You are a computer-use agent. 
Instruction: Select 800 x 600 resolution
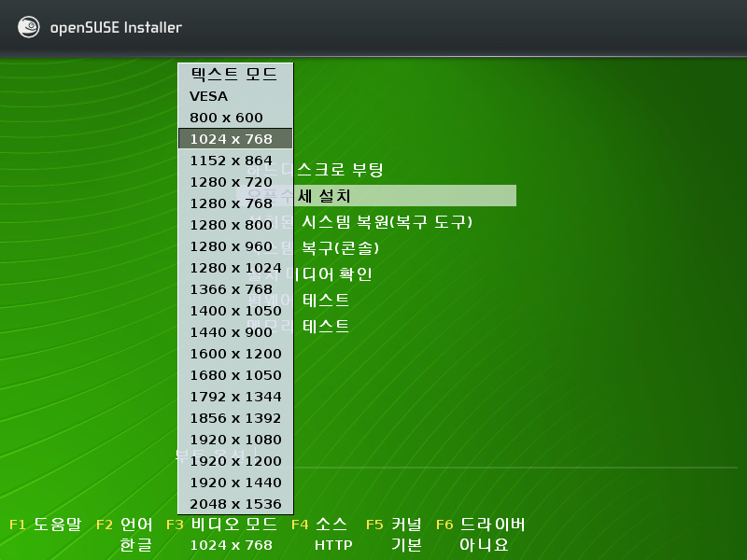(x=235, y=118)
